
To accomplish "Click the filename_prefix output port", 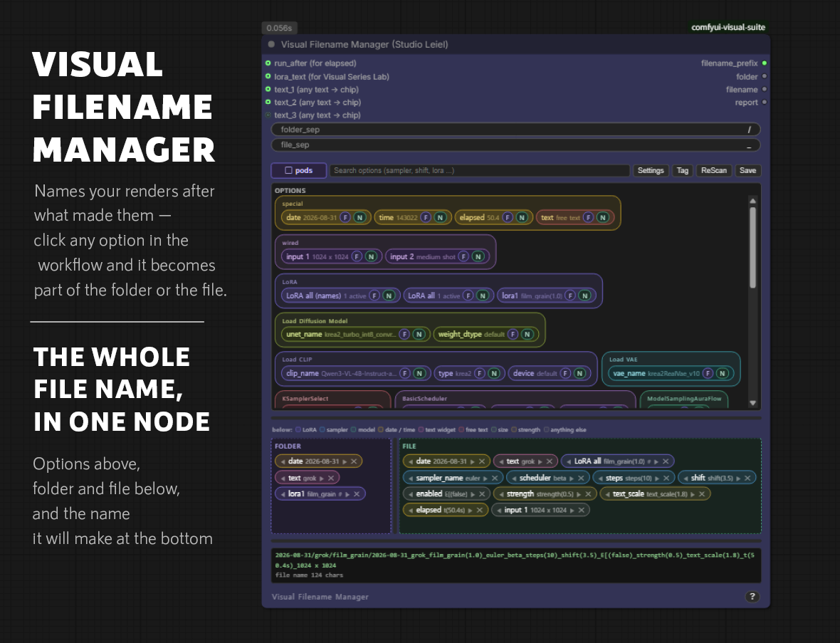I will coord(765,63).
